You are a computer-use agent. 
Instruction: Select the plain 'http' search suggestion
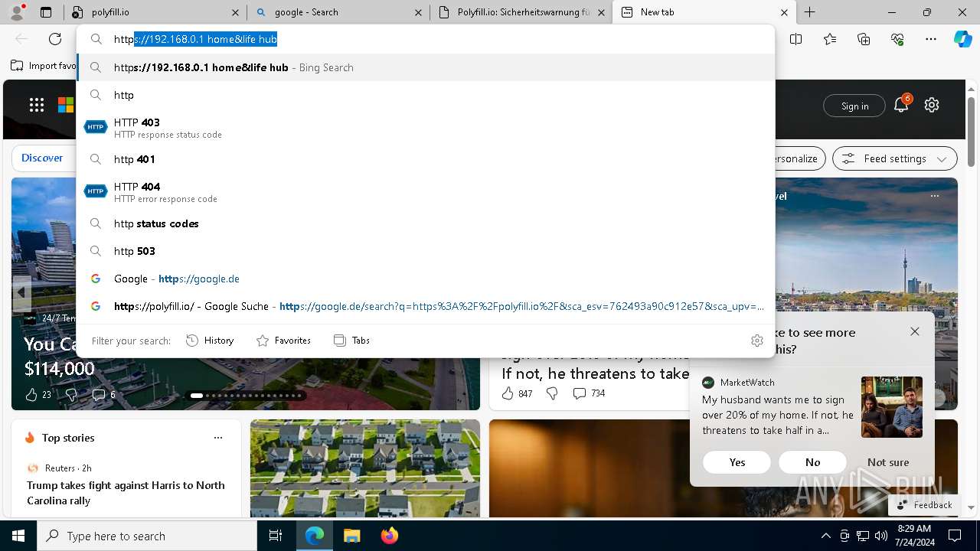point(426,95)
